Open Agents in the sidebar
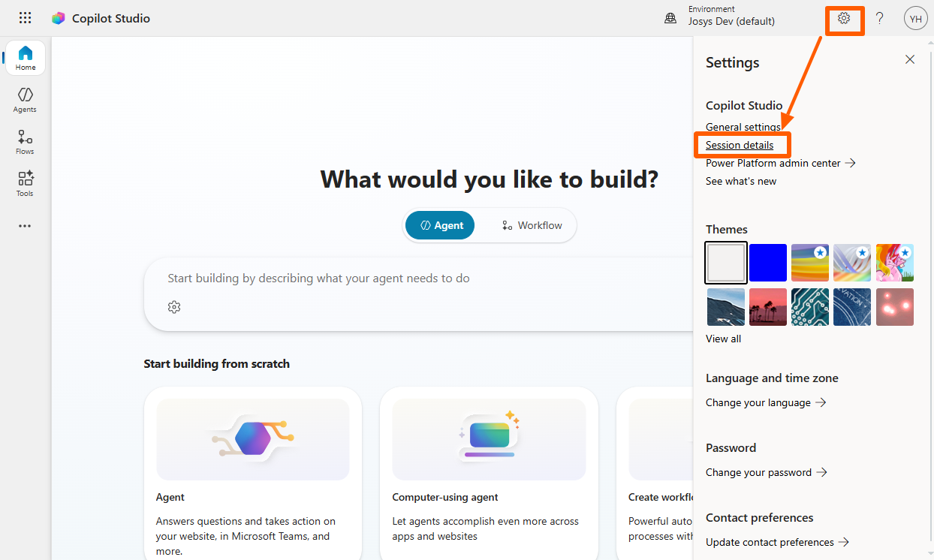Viewport: 934px width, 560px height. tap(26, 100)
